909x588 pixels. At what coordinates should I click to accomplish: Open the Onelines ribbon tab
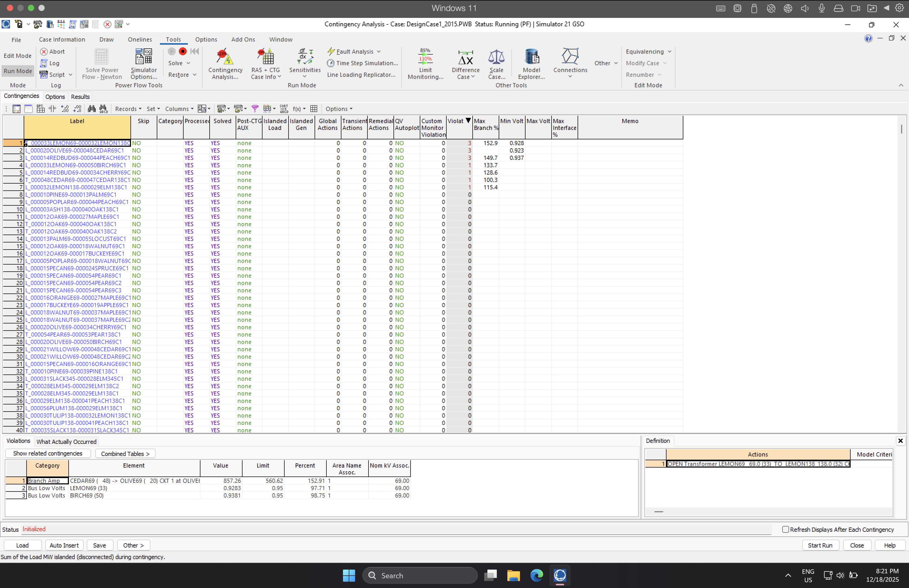coord(140,39)
